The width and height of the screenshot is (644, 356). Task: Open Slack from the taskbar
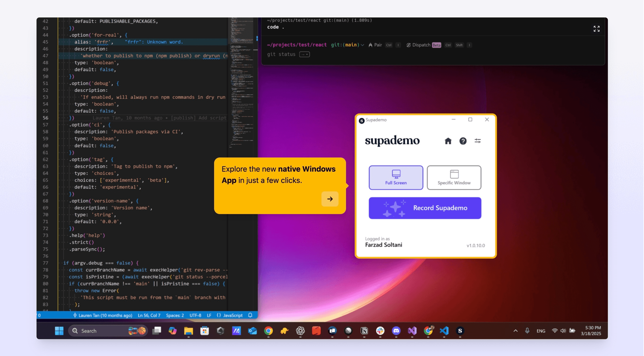tap(380, 331)
